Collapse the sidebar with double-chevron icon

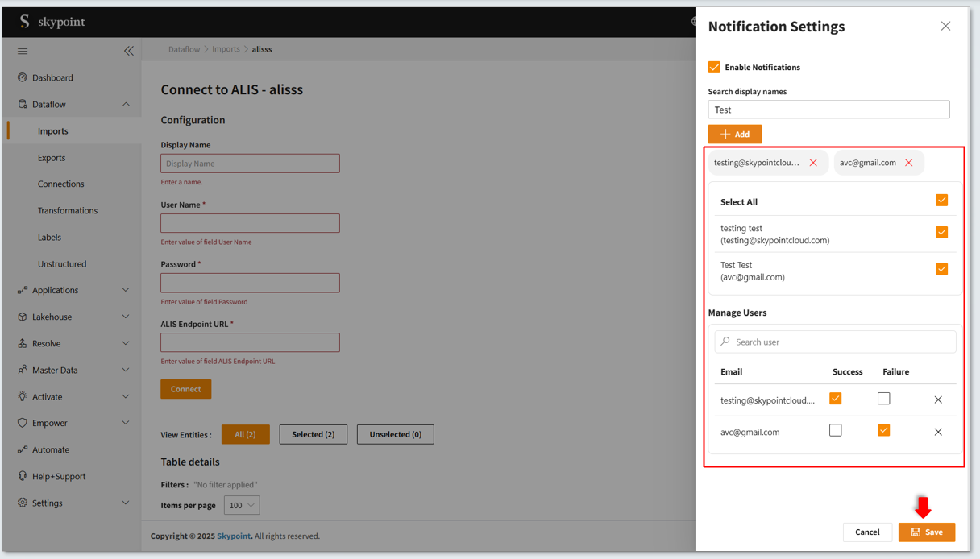(x=129, y=51)
